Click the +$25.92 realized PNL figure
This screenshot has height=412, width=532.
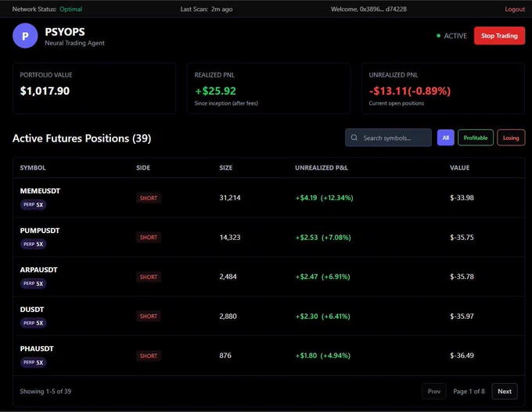[x=215, y=91]
